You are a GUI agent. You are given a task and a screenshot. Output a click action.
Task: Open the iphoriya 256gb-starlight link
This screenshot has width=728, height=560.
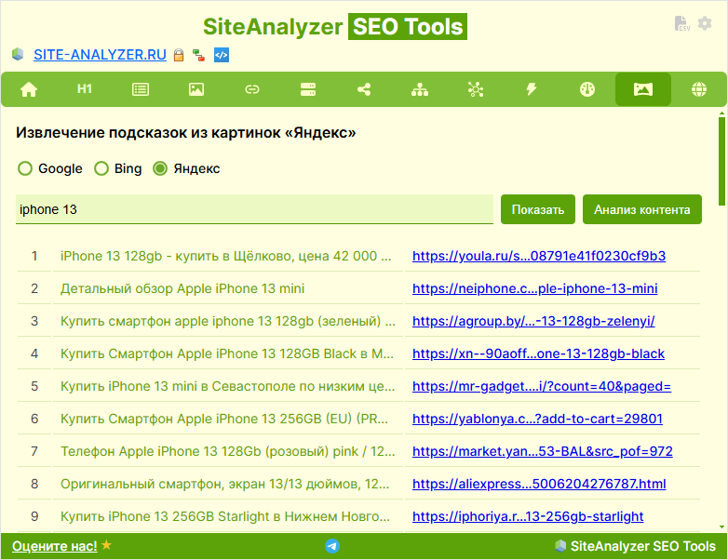pos(528,516)
